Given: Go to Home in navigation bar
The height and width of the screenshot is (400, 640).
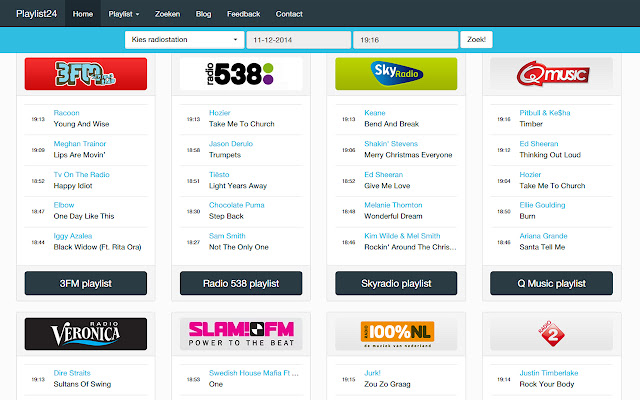Looking at the screenshot, I should pyautogui.click(x=83, y=14).
